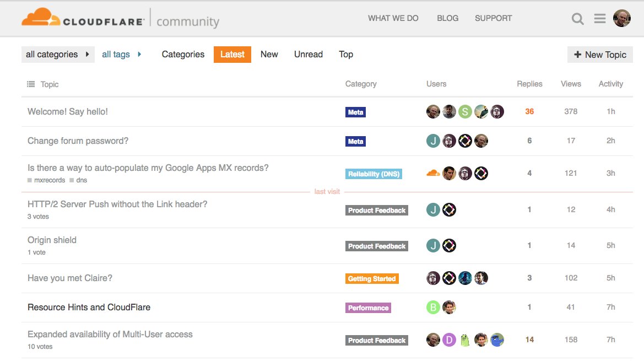Click blue bird avatar in Expanded availability row

[x=497, y=340]
